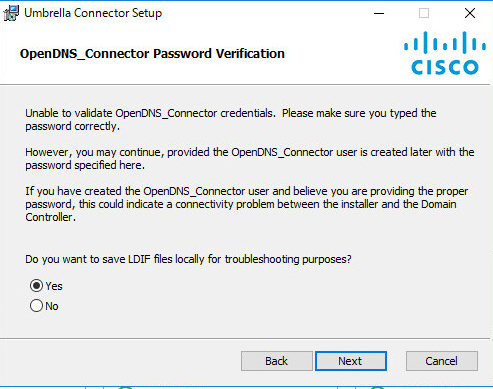The height and width of the screenshot is (389, 493).
Task: Go to the previous step with Back
Action: point(277,361)
